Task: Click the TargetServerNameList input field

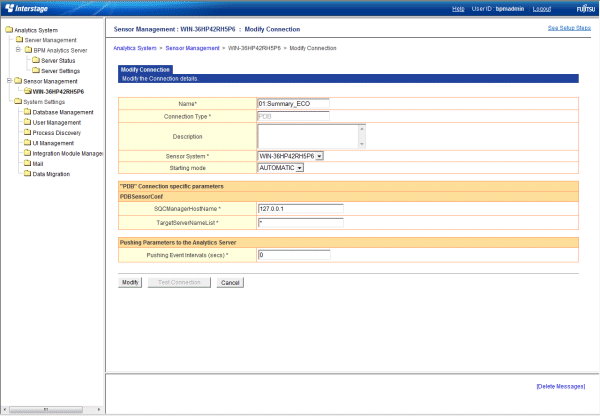Action: (301, 222)
